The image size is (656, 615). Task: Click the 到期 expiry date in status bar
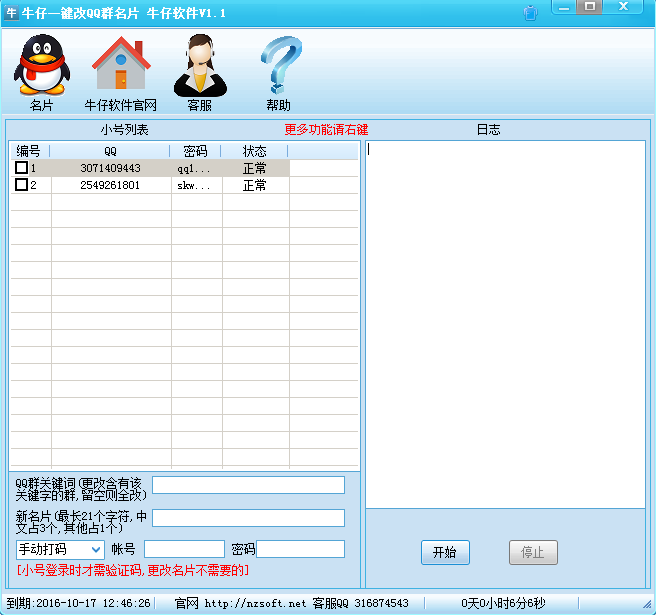78,603
